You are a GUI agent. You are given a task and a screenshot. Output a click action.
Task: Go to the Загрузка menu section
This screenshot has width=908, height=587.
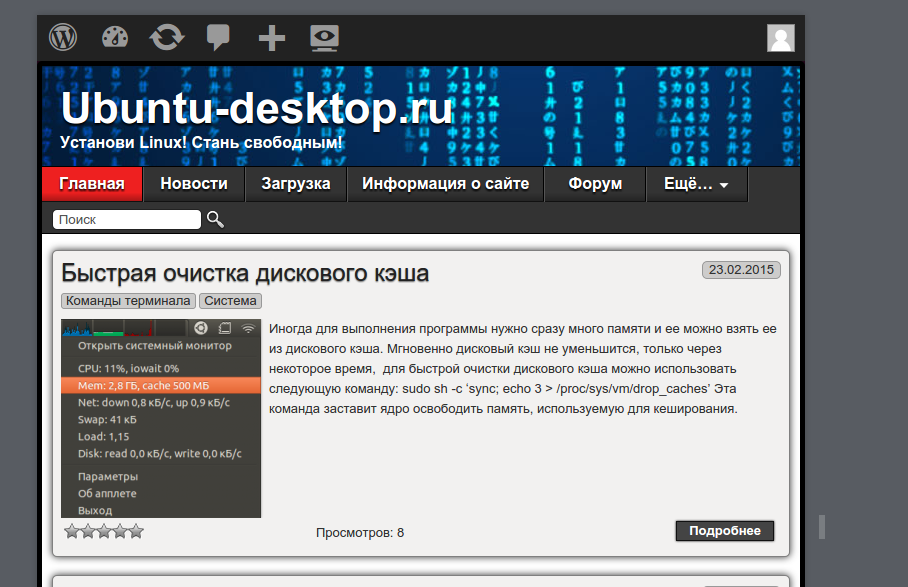[x=296, y=184]
